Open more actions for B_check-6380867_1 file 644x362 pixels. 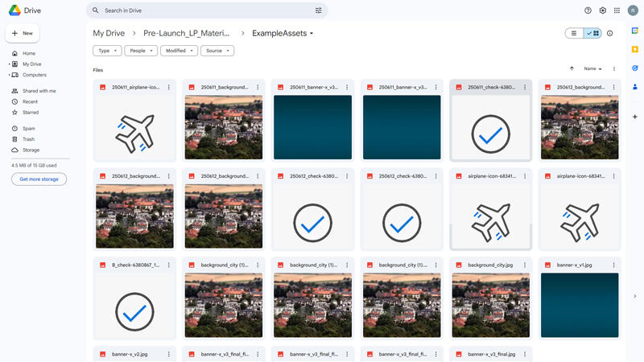click(169, 265)
